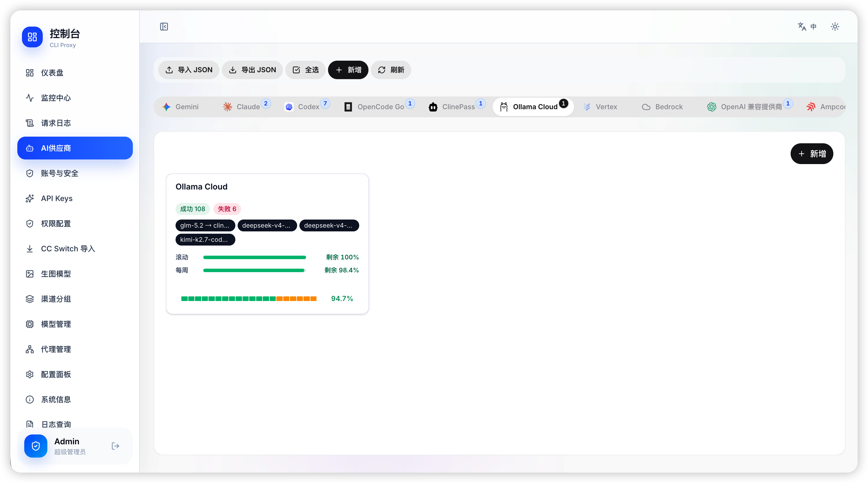The height and width of the screenshot is (483, 868).
Task: Open 请求日志 in sidebar
Action: coord(75,123)
